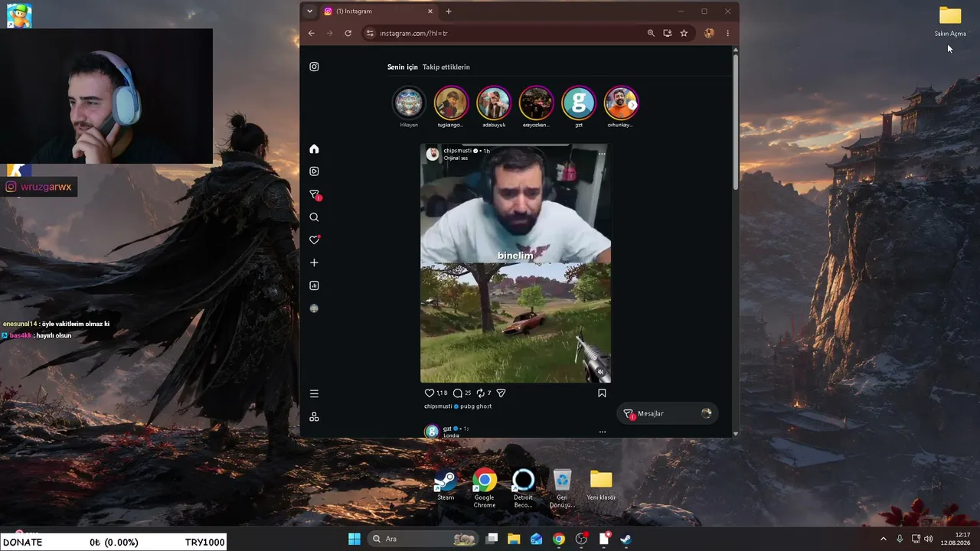Unmute the chipsmusti video

pos(600,372)
